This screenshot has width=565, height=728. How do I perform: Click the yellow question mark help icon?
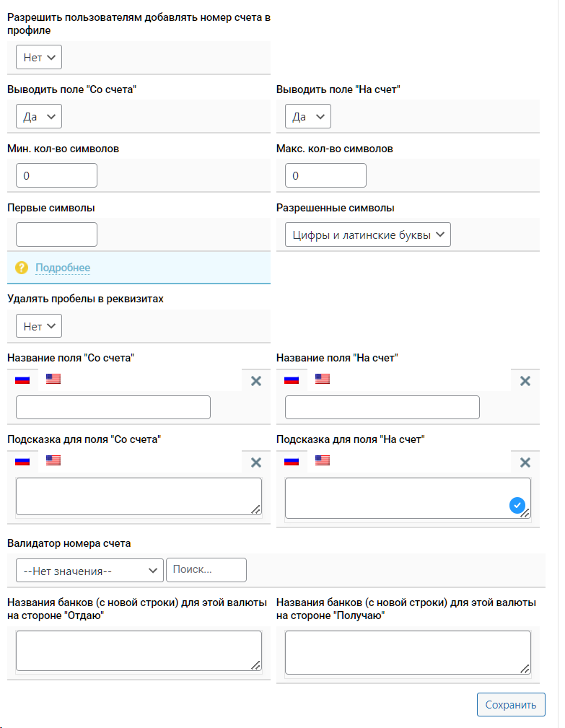pyautogui.click(x=21, y=268)
